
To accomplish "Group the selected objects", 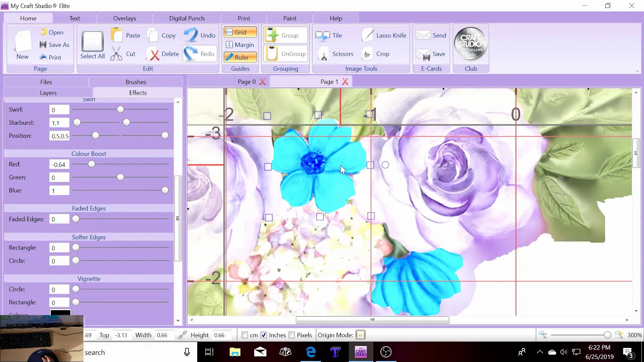I will [285, 35].
